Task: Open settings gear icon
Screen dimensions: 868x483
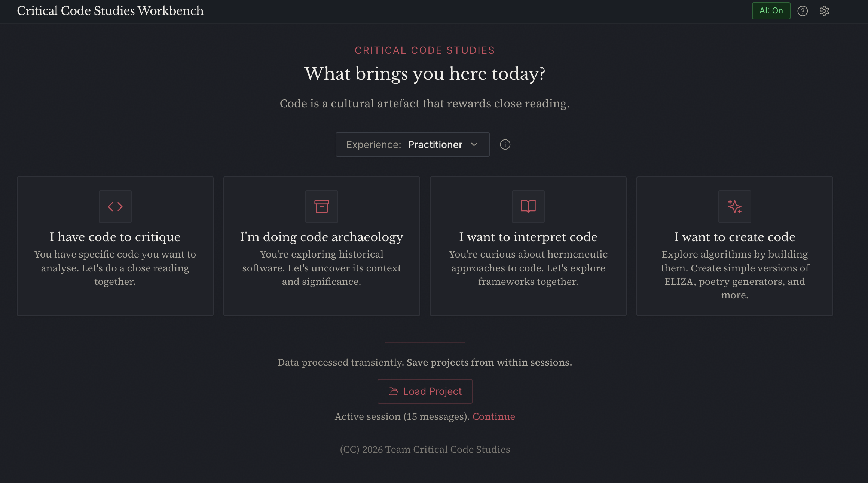Action: click(x=824, y=11)
